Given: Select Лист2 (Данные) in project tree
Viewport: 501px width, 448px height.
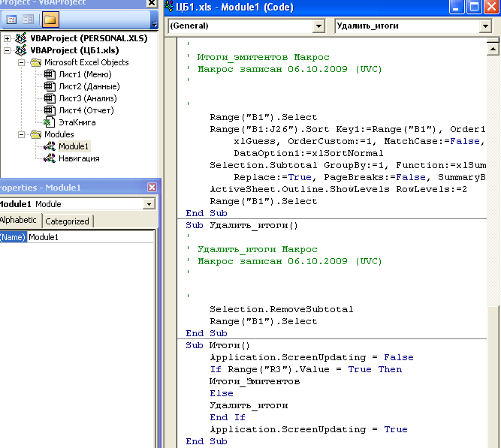Looking at the screenshot, I should click(89, 86).
